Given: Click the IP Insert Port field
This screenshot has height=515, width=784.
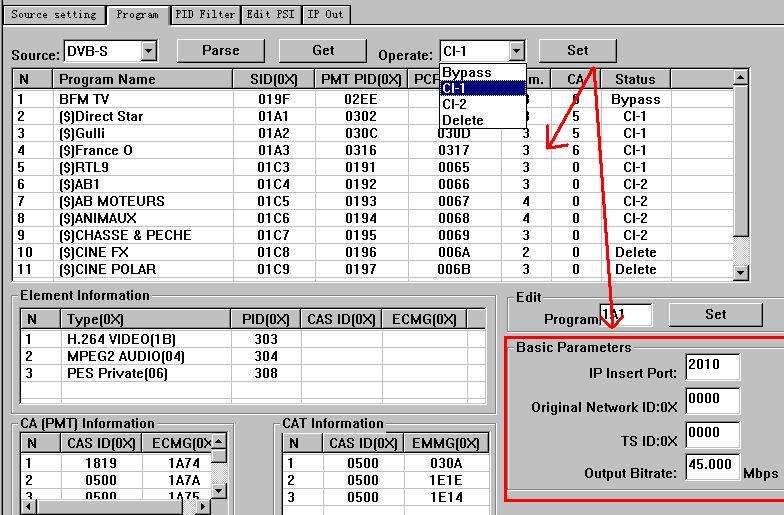Looking at the screenshot, I should (x=712, y=366).
